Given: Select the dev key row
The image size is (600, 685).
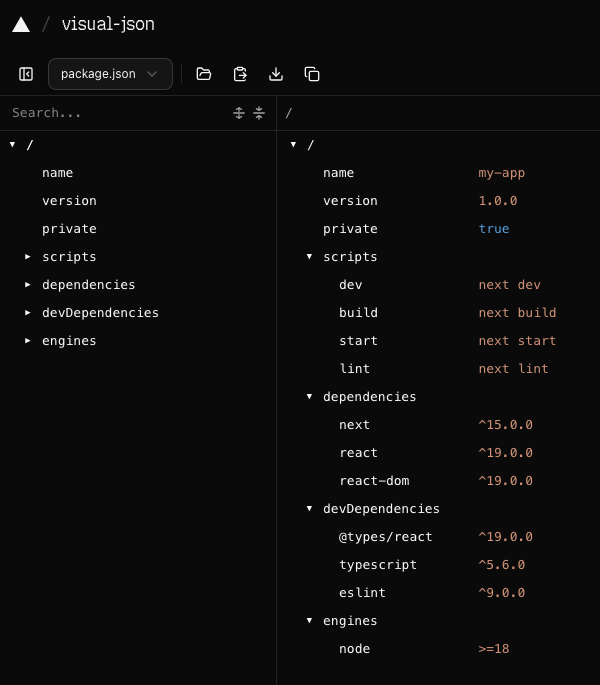Looking at the screenshot, I should click(x=350, y=285).
